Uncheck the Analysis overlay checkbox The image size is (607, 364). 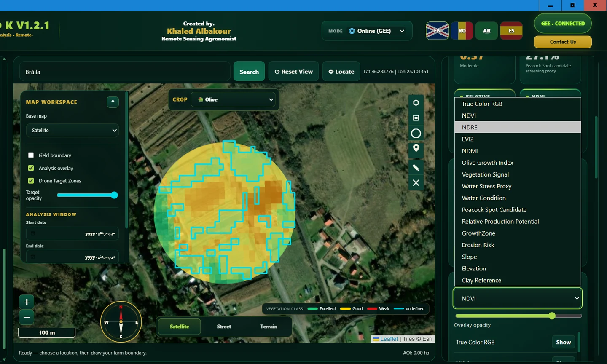pyautogui.click(x=31, y=168)
